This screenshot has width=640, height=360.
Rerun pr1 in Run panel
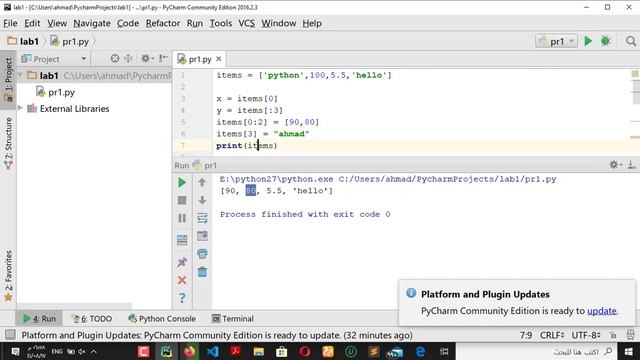[182, 182]
